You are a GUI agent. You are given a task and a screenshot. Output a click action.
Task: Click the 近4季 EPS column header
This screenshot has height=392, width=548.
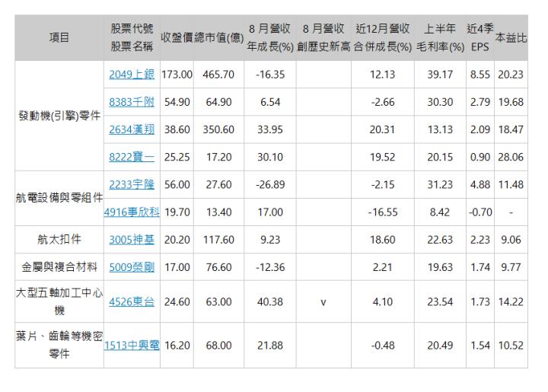479,37
